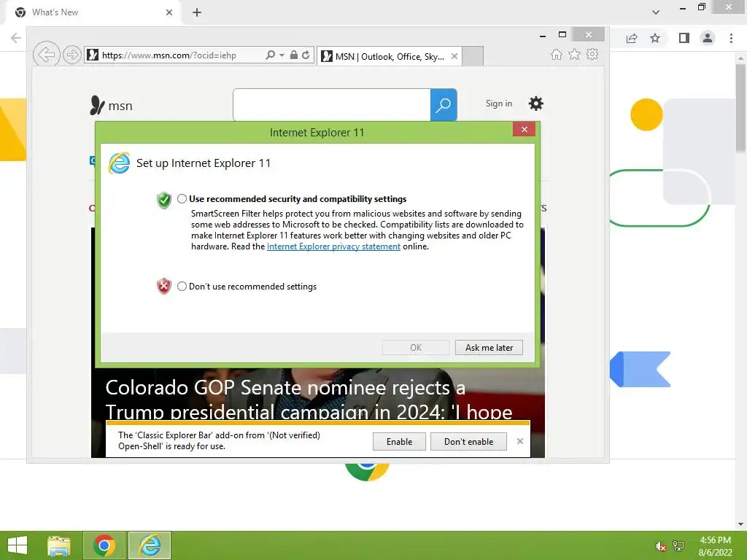The height and width of the screenshot is (560, 747).
Task: Open MSN settings gear icon
Action: point(536,104)
